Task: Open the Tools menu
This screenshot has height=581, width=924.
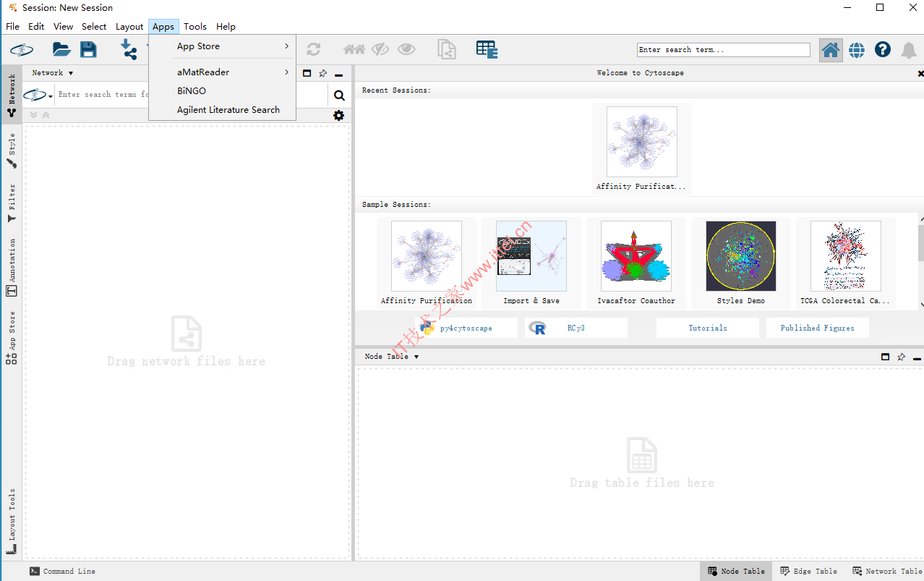Action: [195, 27]
